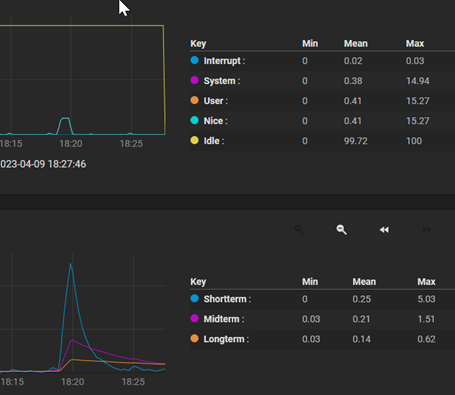Viewport: 455px width, 395px height.
Task: Click Longterm mean value 0.14
Action: (x=361, y=339)
